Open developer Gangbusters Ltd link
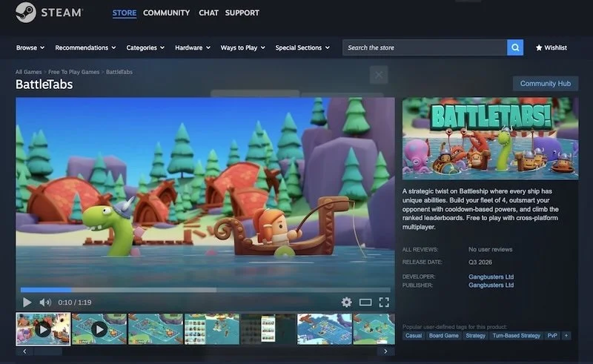 pyautogui.click(x=491, y=277)
